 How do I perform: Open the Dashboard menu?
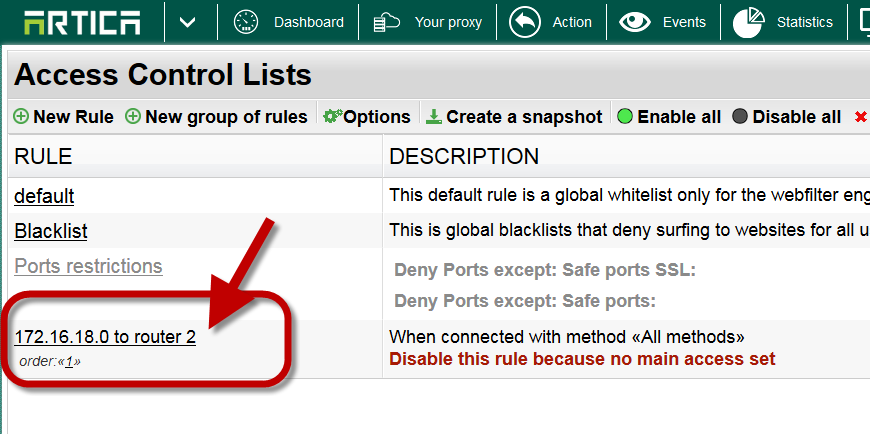point(308,23)
